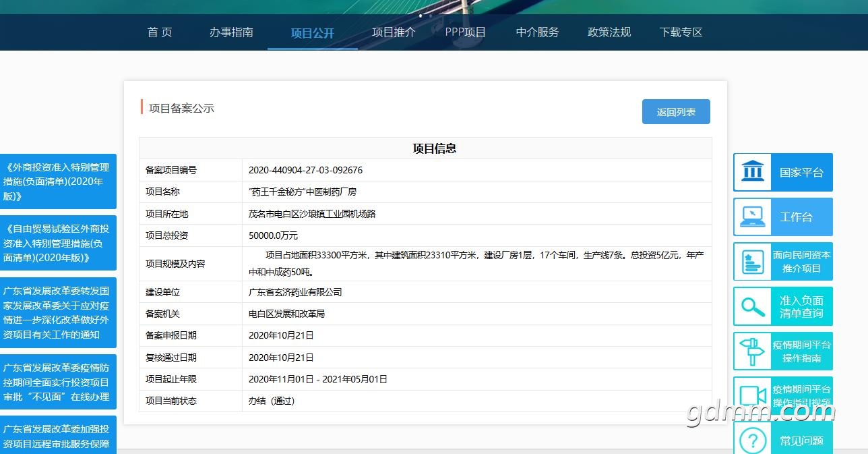Click the 疫情期间平台操作指南 label
The height and width of the screenshot is (454, 868).
[x=802, y=351]
